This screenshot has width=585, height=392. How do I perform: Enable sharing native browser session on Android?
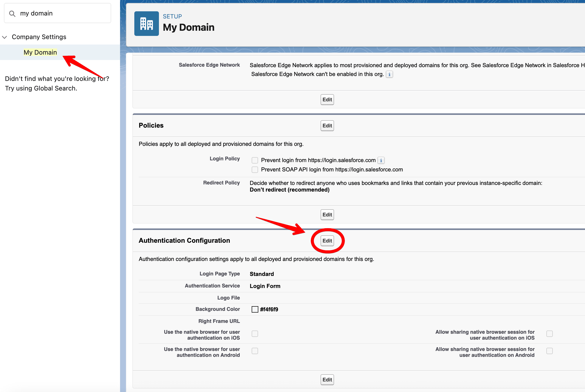click(x=549, y=351)
